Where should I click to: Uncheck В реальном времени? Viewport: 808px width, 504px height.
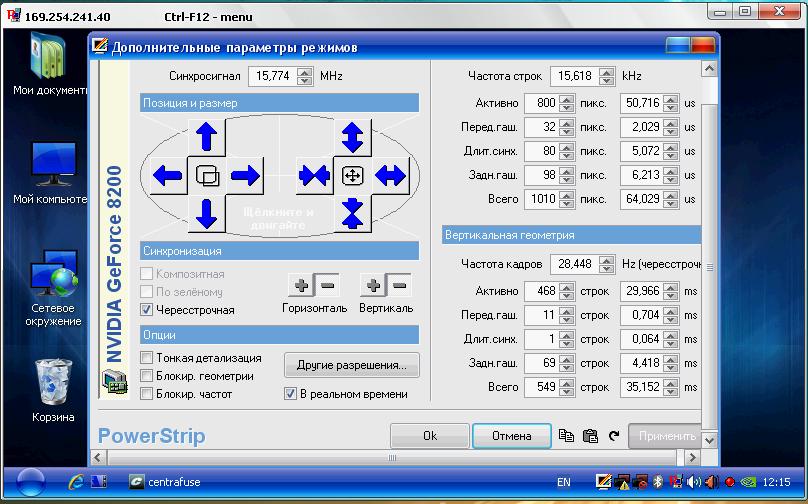coord(291,394)
